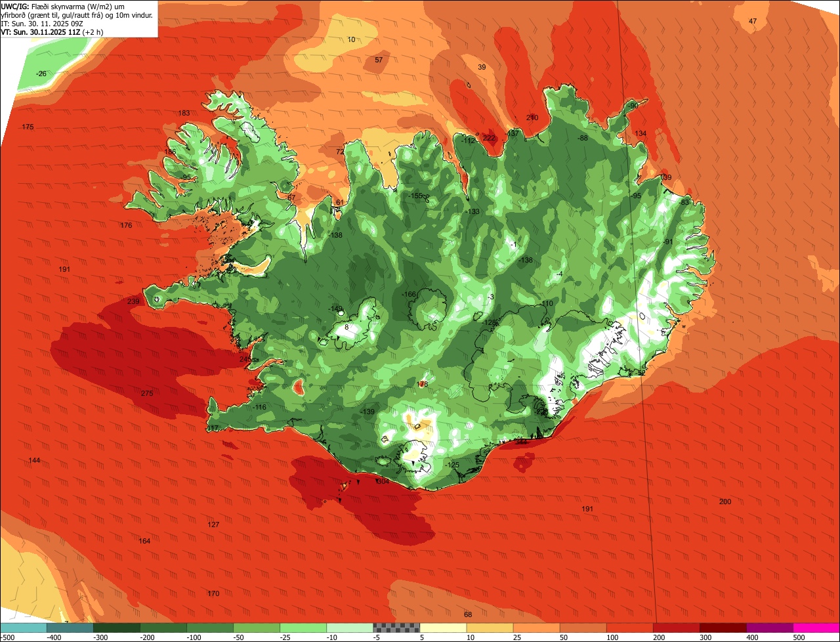Select the '-166' value inland
840x642 pixels.
point(409,295)
